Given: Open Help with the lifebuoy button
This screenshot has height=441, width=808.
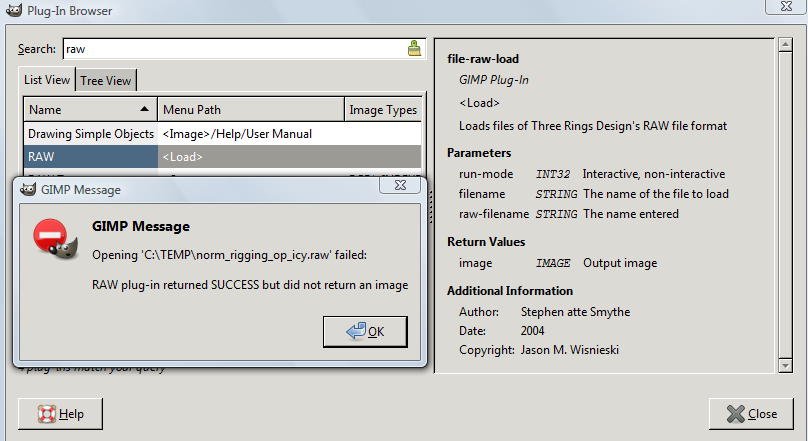Looking at the screenshot, I should pos(60,414).
